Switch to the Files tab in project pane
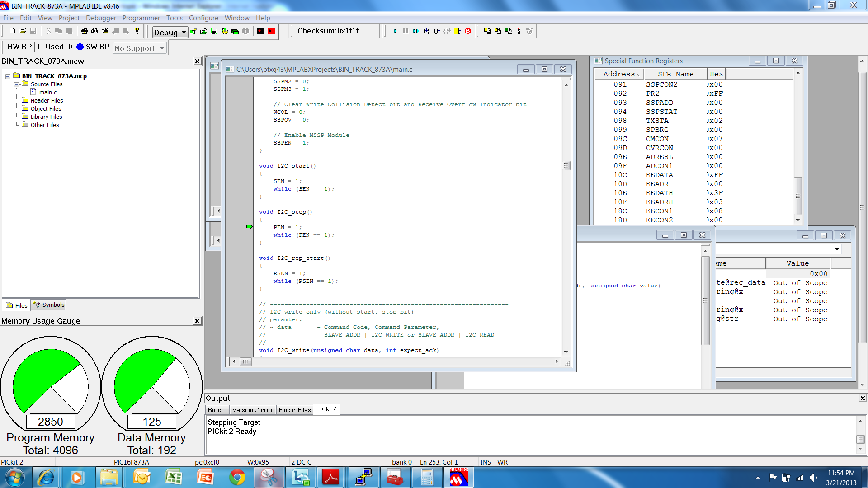 pos(17,305)
